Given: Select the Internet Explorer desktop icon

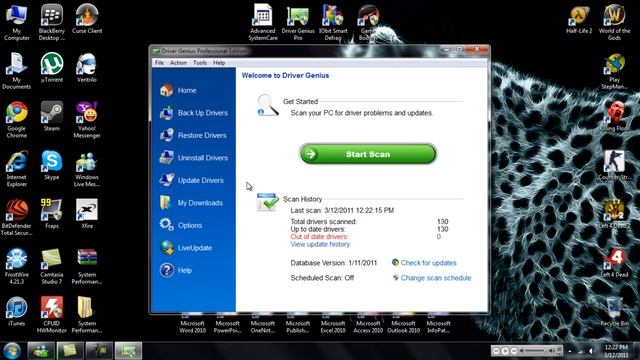Looking at the screenshot, I should (16, 169).
